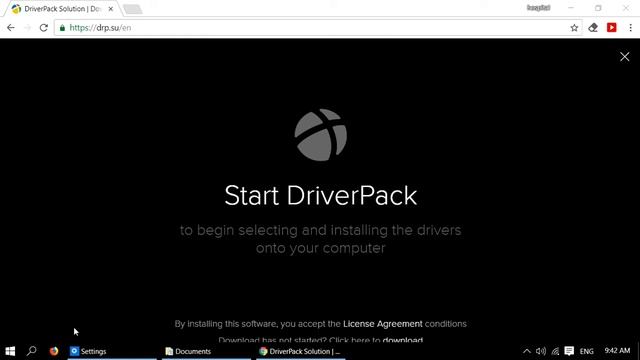
Task: Open the Action Center notifications
Action: 569,351
